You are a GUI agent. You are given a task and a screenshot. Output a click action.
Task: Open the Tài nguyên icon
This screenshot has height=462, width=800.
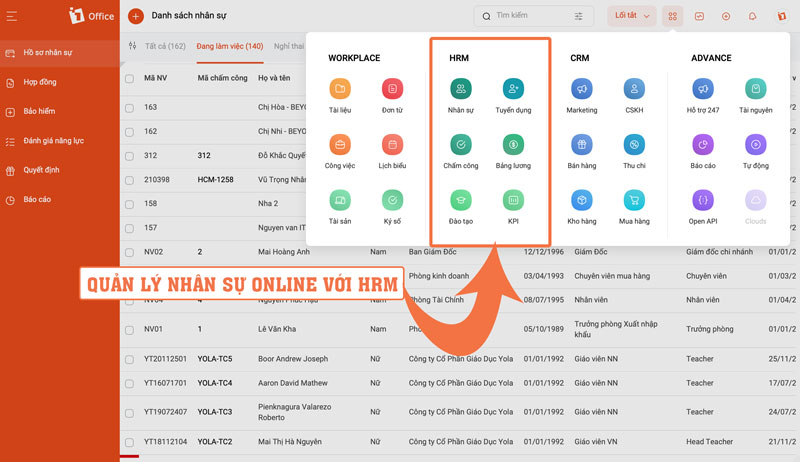756,89
